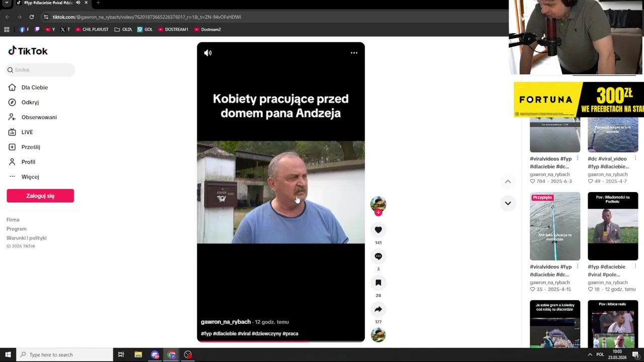Screen dimensions: 644x362
Task: Seek using the video progress bar
Action: (281, 341)
